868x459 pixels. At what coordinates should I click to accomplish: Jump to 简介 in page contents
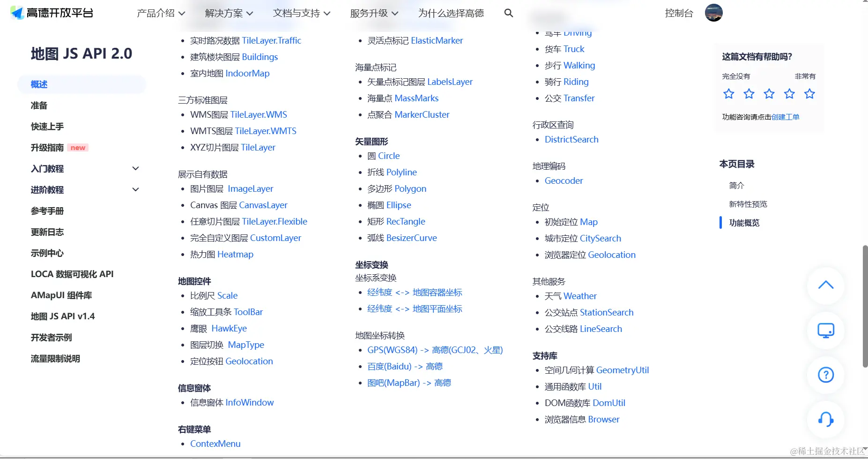click(736, 185)
